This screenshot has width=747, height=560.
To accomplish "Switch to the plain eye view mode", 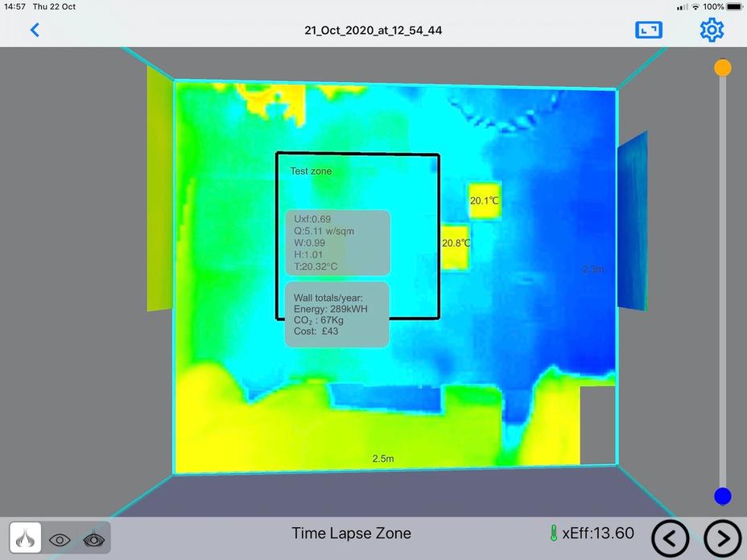I will pos(59,539).
